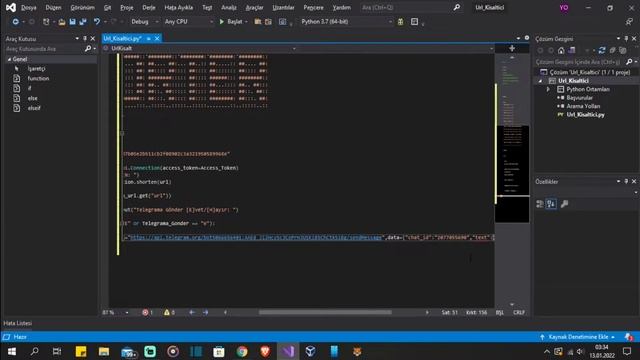Open the Python 3.7 (64-bit) environment dropdown
This screenshot has width=640, height=360.
[x=347, y=21]
